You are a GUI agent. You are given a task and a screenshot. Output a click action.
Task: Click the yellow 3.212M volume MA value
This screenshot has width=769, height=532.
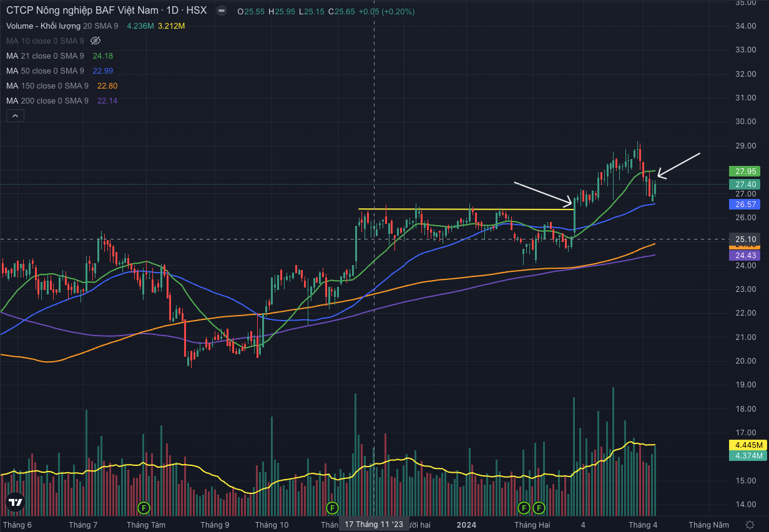pos(172,26)
